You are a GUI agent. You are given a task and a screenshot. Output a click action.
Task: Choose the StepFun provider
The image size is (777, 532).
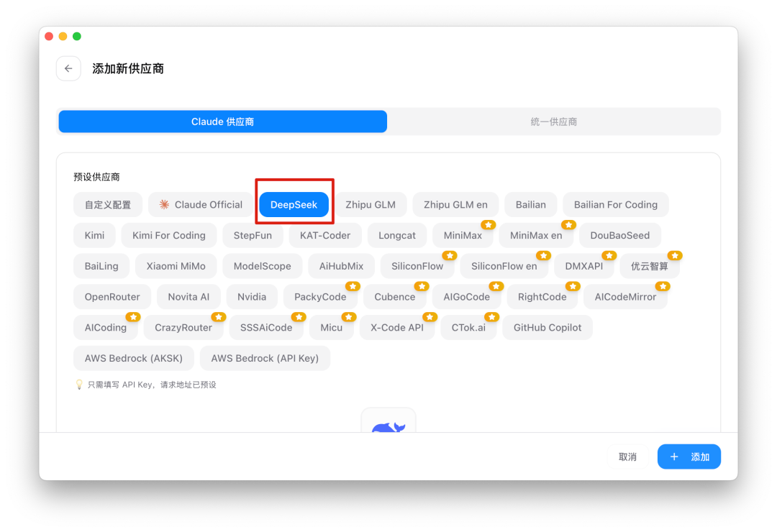[253, 235]
